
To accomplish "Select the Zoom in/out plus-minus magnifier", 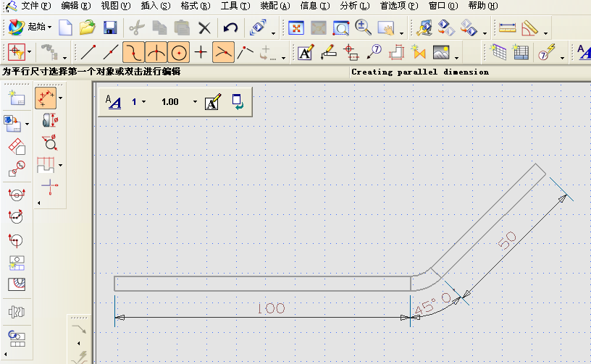I will [364, 27].
